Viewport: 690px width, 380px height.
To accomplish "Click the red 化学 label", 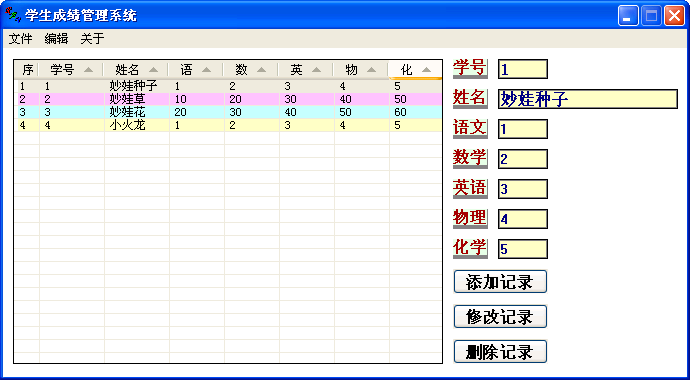I will point(470,248).
